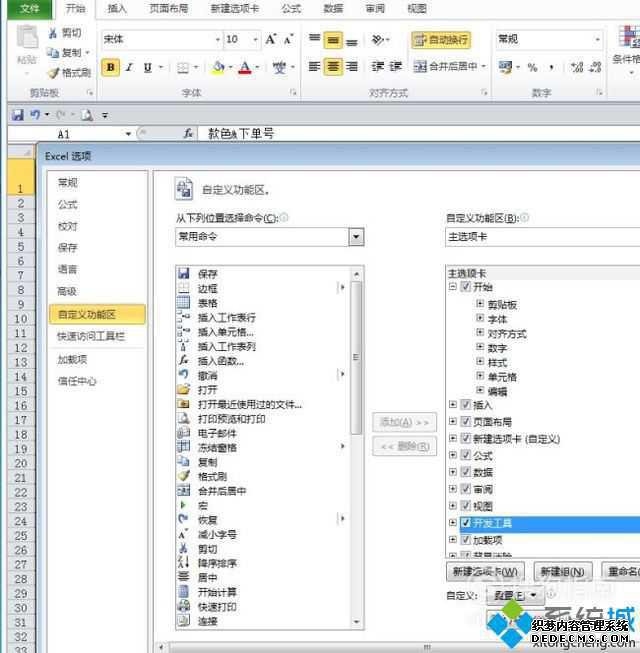The width and height of the screenshot is (640, 653).
Task: Expand the 加载项 node in tree
Action: 453,540
